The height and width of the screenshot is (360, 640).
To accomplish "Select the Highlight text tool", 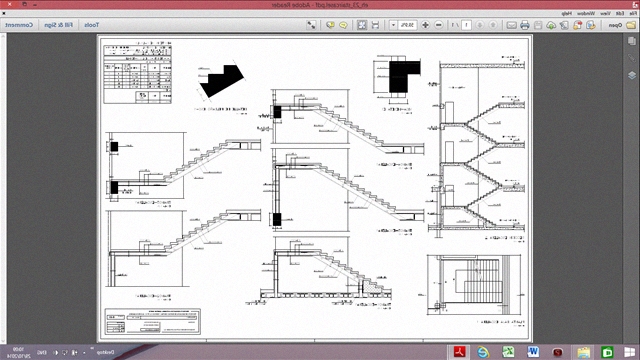I will pos(330,25).
